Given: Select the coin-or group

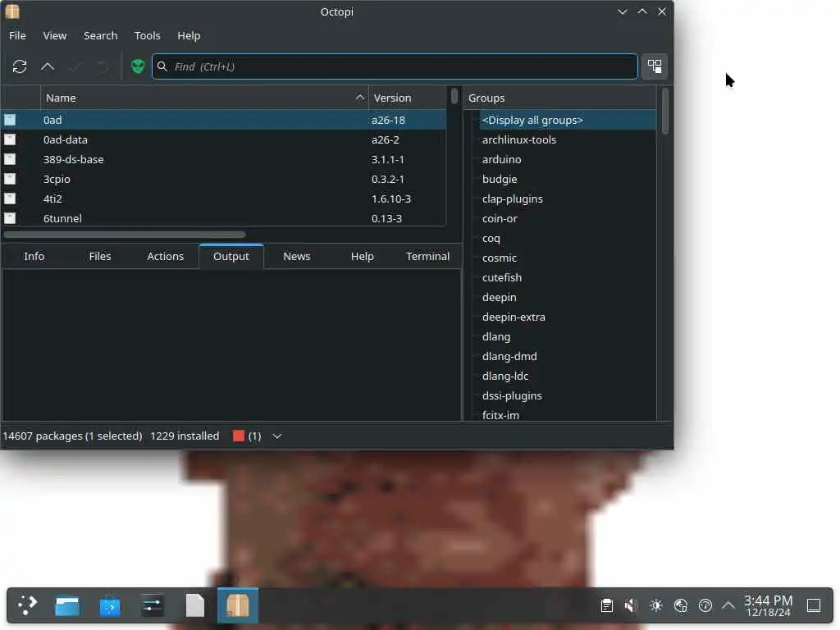Looking at the screenshot, I should (500, 218).
